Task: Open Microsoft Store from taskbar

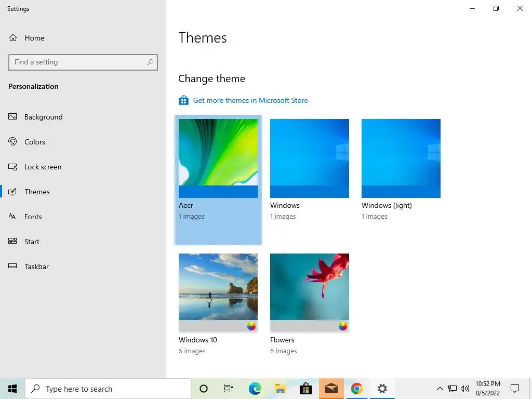Action: point(305,389)
